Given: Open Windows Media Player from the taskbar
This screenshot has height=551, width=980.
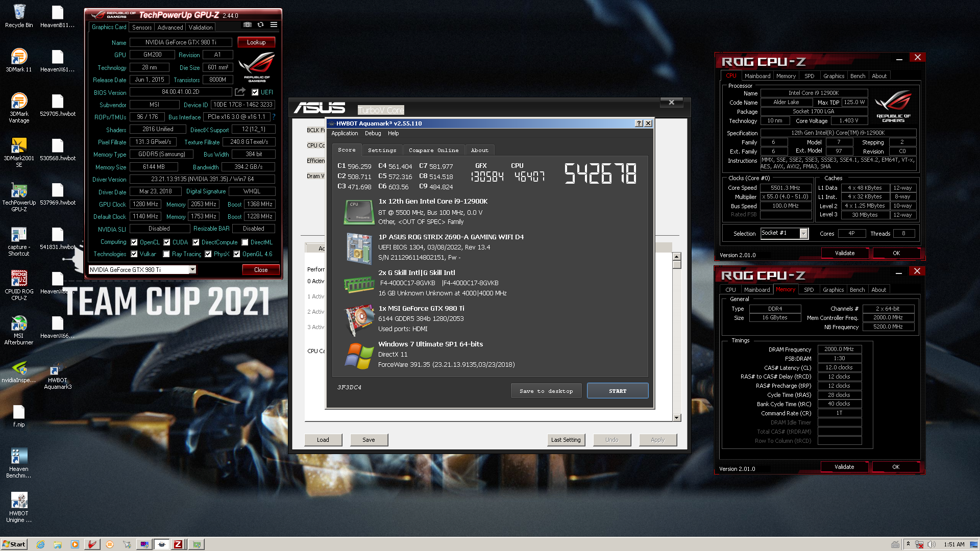Looking at the screenshot, I should point(75,544).
